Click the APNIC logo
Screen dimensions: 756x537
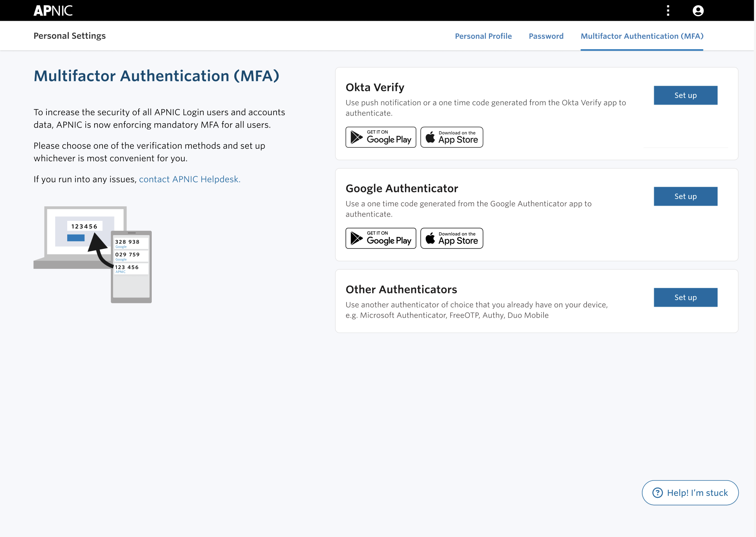point(53,10)
